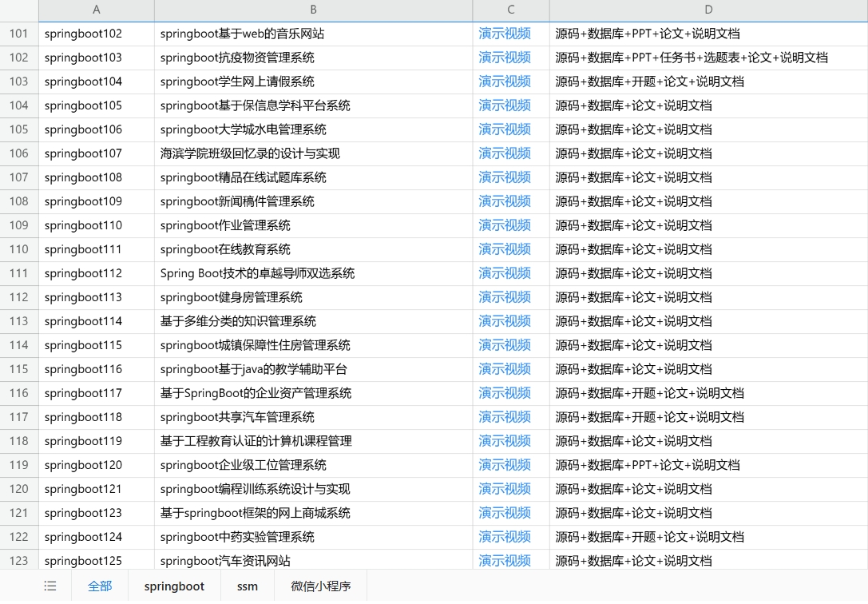Image resolution: width=868 pixels, height=604 pixels.
Task: Select cell springboot共享汽车管理系统
Action: 313,417
